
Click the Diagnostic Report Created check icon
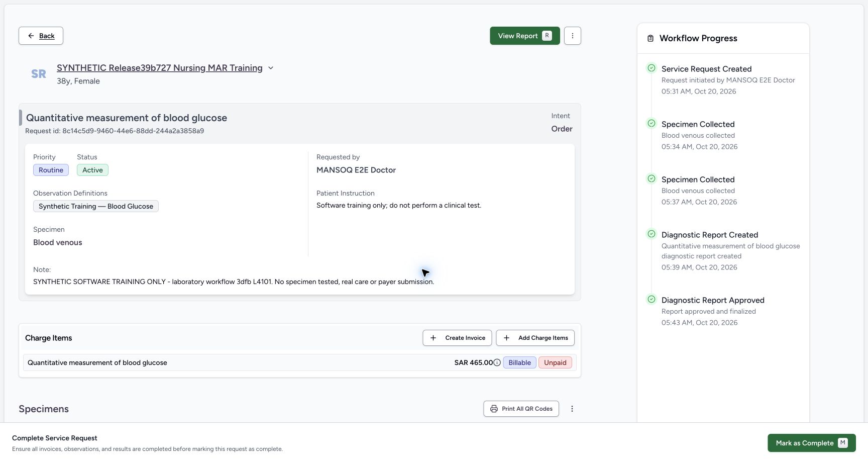click(x=652, y=234)
